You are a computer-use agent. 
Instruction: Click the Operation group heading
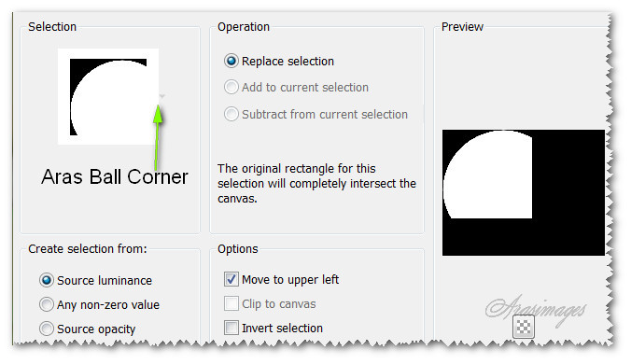tap(244, 27)
